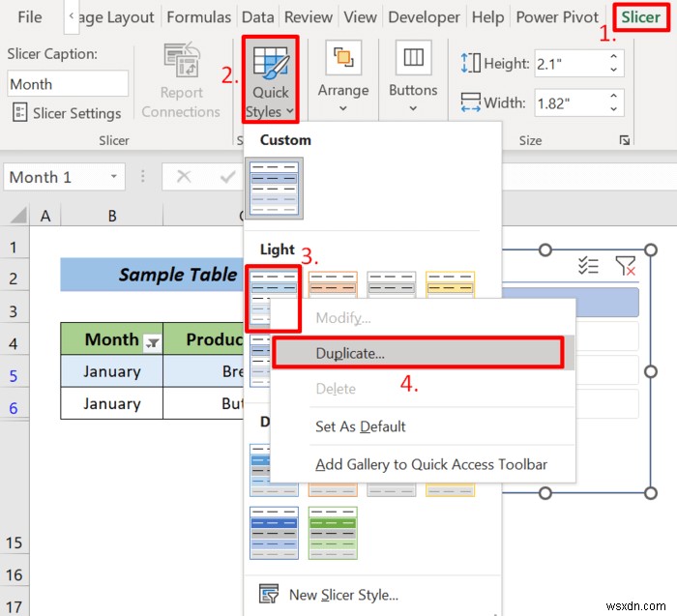Open the Buttons dropdown

pos(413,77)
